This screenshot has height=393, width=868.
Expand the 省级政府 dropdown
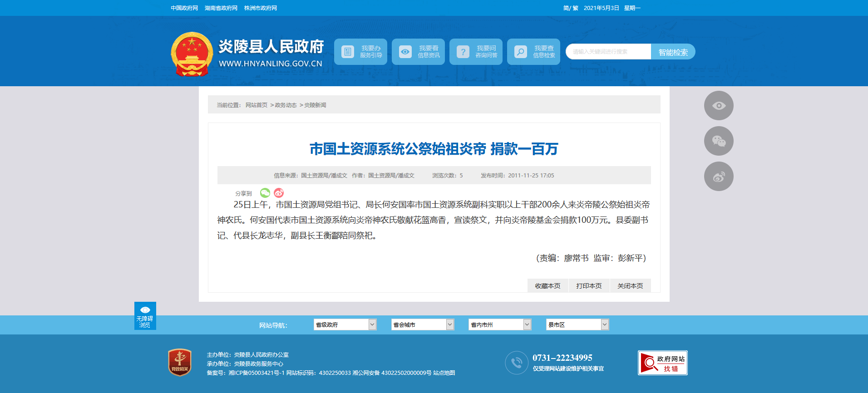point(345,324)
